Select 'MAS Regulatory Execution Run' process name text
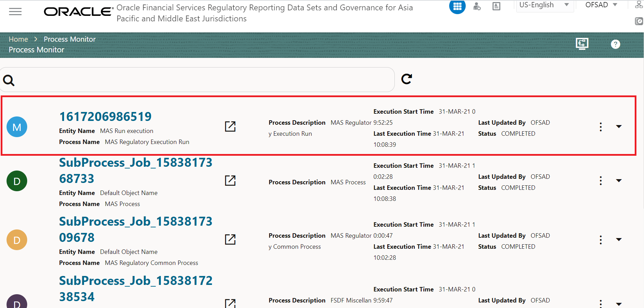Screen dimensions: 644x308 click(x=147, y=142)
